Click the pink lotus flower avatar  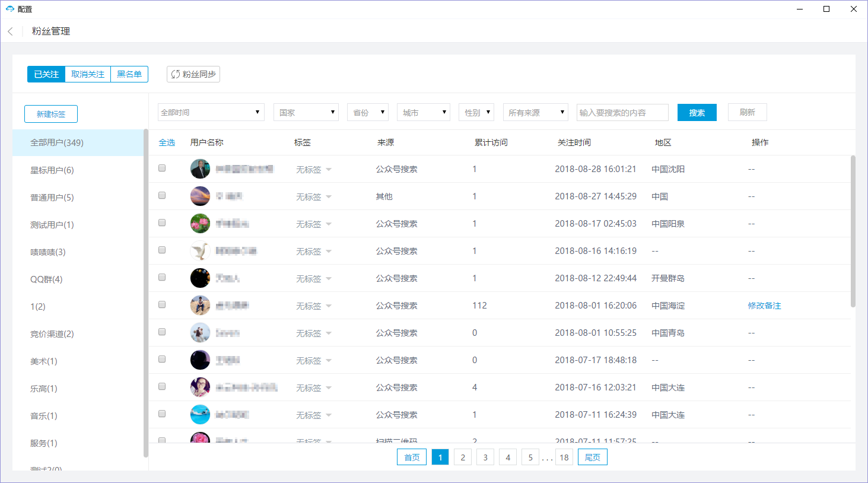[x=200, y=224]
